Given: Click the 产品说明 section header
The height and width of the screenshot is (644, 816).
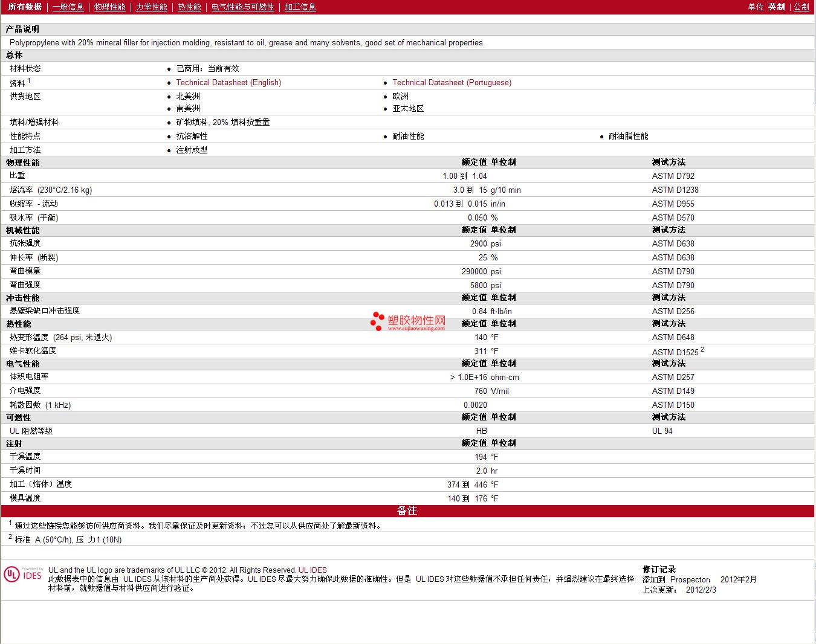Looking at the screenshot, I should 22,29.
